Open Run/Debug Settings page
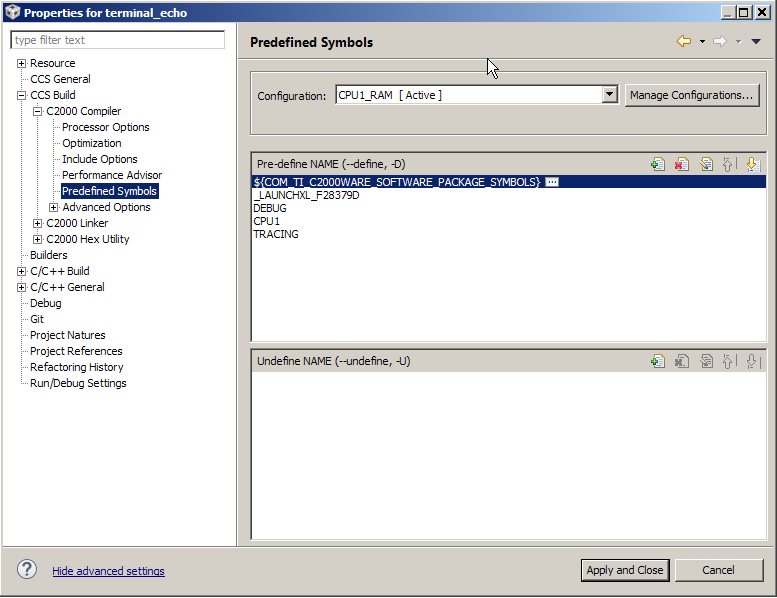 coord(78,383)
